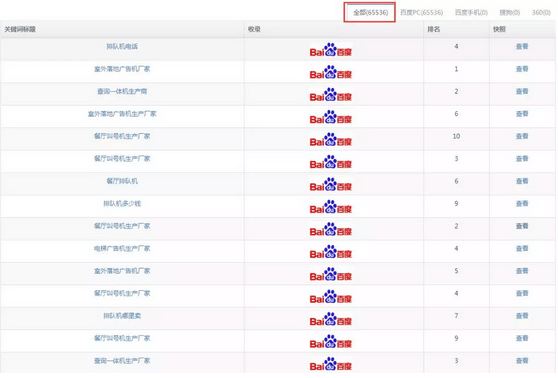The width and height of the screenshot is (558, 378).
Task: Click Baidu logo in 排队机多少钱 row
Action: [331, 207]
